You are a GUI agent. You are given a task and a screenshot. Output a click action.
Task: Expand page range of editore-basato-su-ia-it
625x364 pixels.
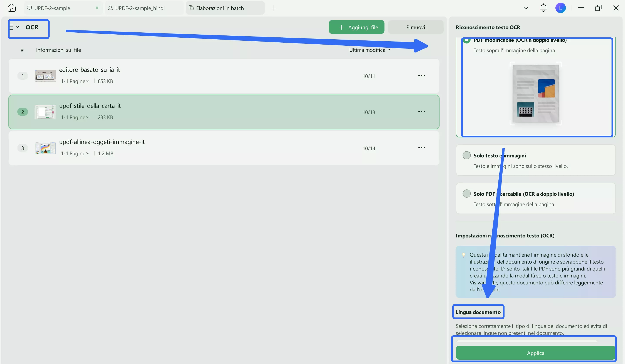(75, 81)
